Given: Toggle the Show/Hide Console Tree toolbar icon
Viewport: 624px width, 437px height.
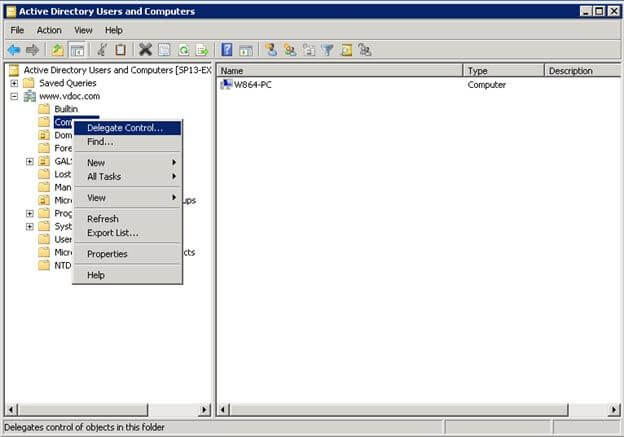Looking at the screenshot, I should coord(77,50).
